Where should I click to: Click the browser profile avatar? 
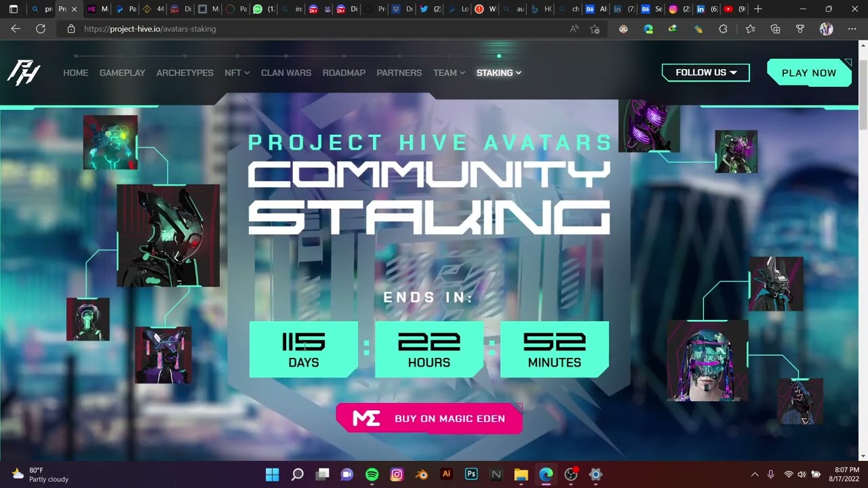tap(826, 29)
